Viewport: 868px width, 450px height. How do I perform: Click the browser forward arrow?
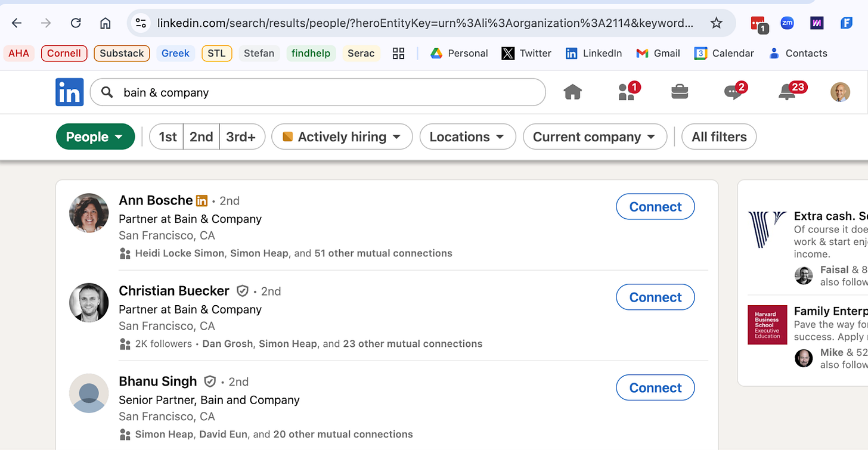46,23
